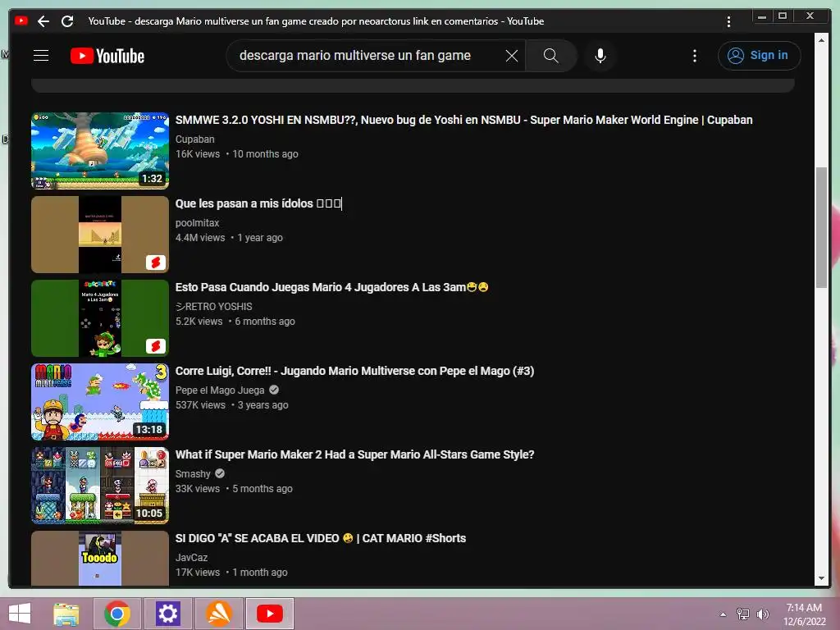This screenshot has height=630, width=840.
Task: Click the '4.4M views' text under poolmitax
Action: [x=200, y=238]
